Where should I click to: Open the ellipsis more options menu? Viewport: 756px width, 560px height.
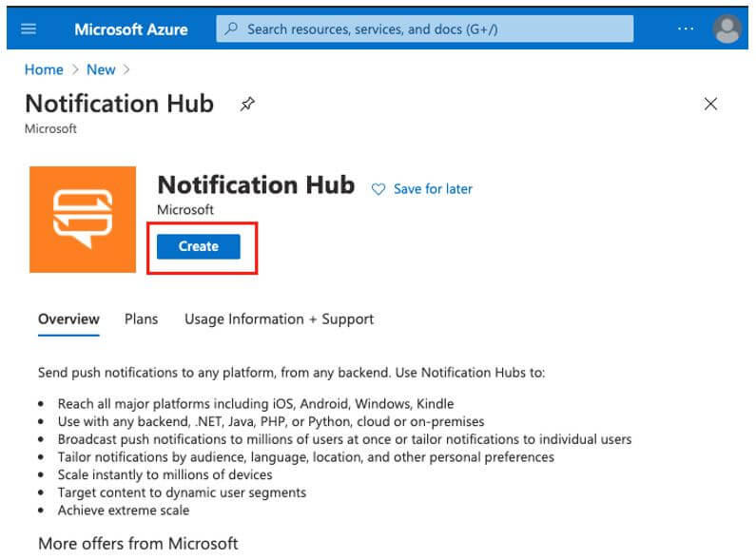tap(685, 29)
